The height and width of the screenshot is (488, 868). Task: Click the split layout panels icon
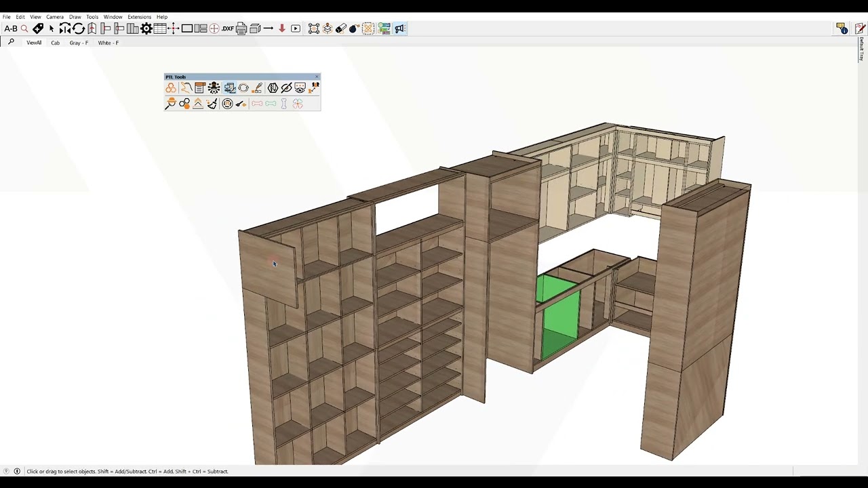[201, 28]
